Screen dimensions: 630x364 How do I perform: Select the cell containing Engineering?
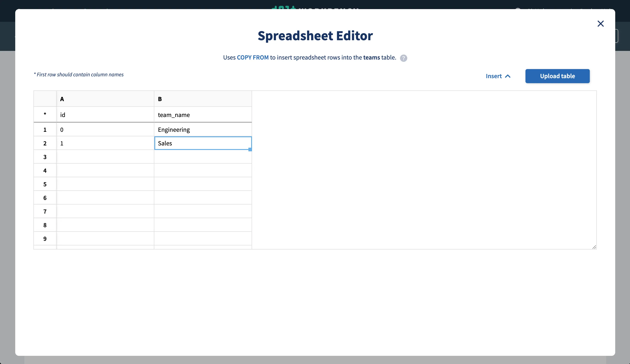[x=203, y=130]
